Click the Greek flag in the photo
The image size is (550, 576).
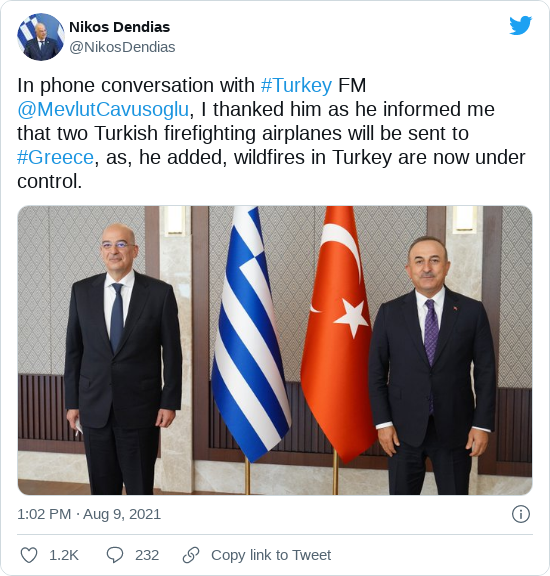click(x=251, y=332)
